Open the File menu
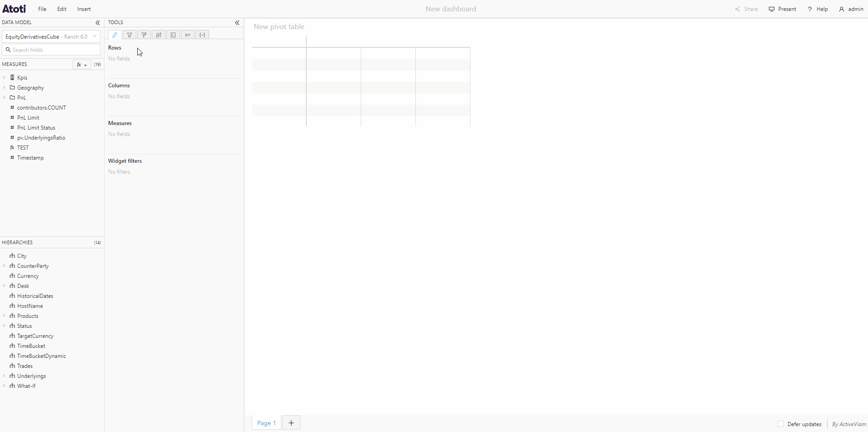The width and height of the screenshot is (868, 432). tap(42, 9)
